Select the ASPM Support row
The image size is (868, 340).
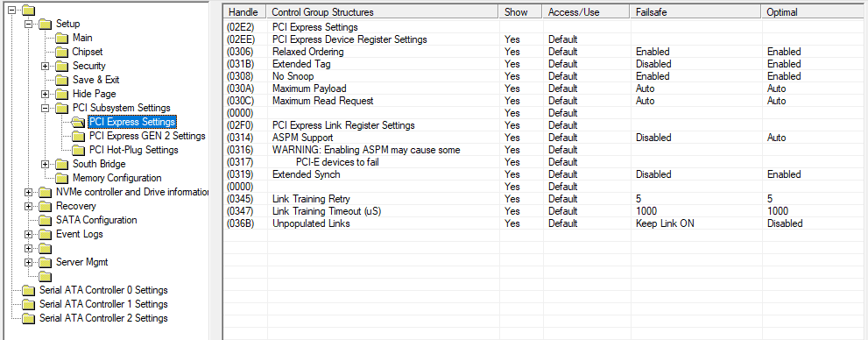pos(545,138)
